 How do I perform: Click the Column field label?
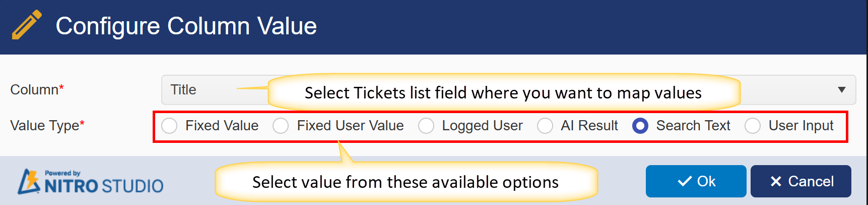coord(34,90)
